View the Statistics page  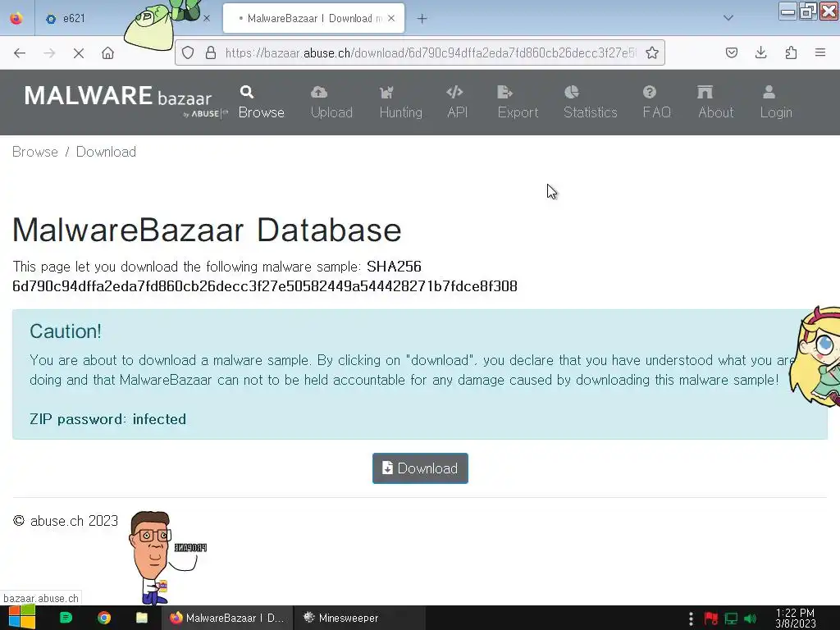tap(591, 102)
